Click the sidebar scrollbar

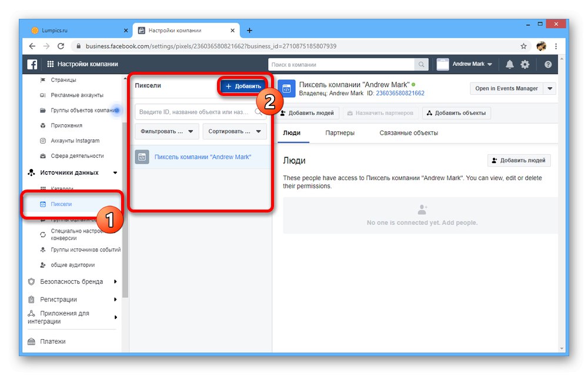[x=125, y=210]
